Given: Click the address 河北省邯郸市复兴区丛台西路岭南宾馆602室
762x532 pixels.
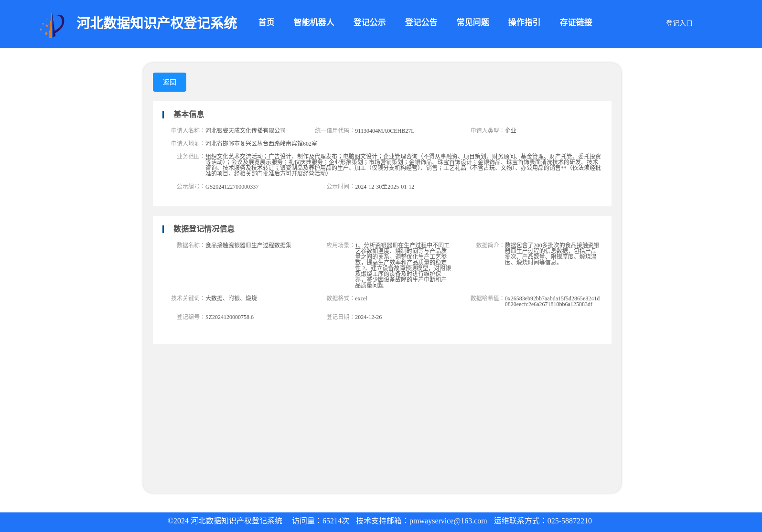Looking at the screenshot, I should pos(261,143).
